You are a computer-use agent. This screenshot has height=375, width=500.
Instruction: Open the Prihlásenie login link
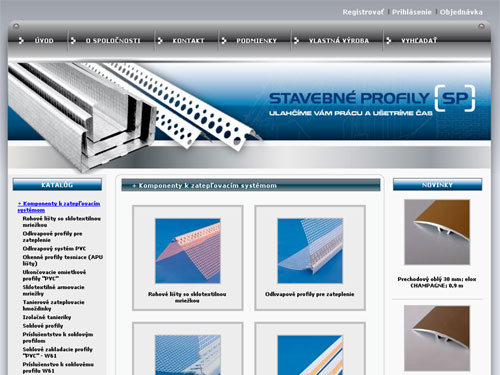pos(412,12)
